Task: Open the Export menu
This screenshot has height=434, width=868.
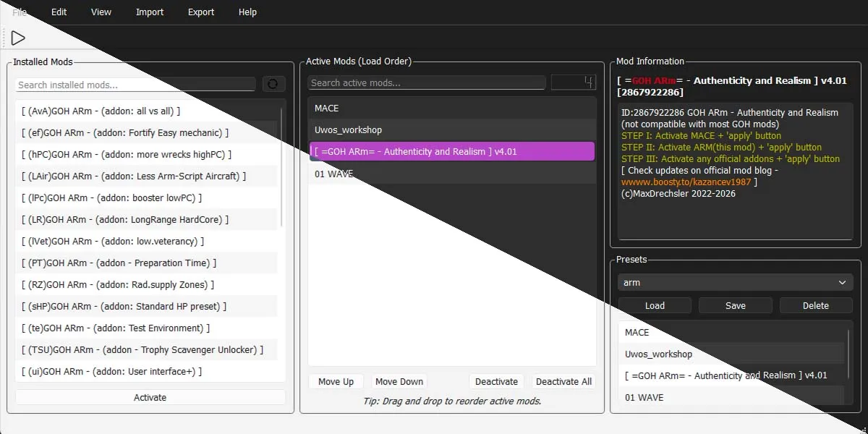Action: (x=200, y=12)
